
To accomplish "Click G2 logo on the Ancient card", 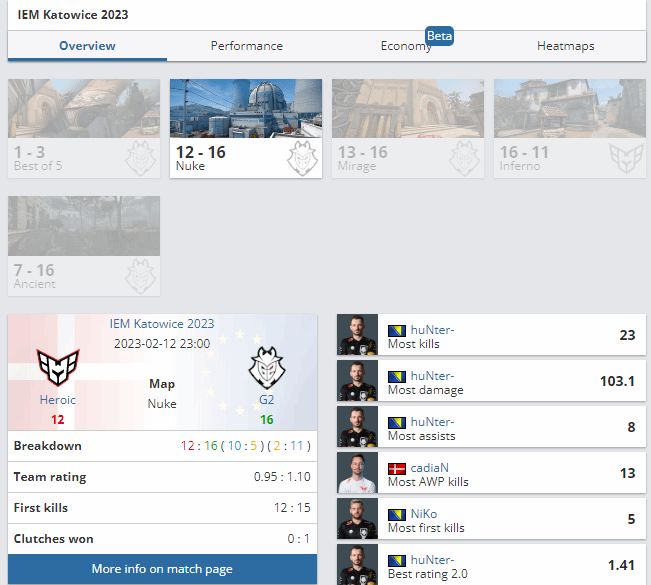I will click(x=140, y=276).
